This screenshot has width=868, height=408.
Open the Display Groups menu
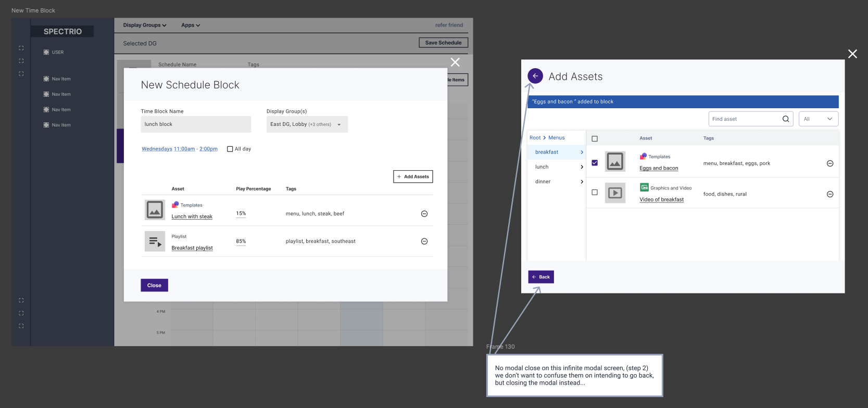point(144,25)
